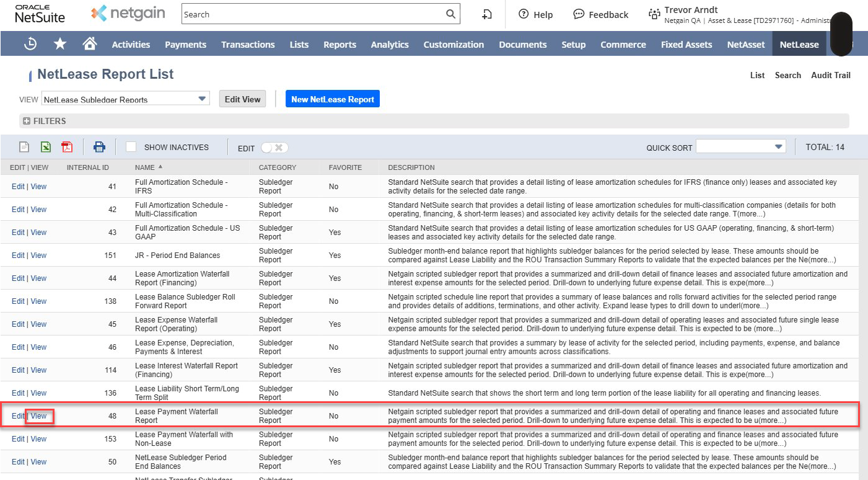Export the list as CSV icon
Screen dimensions: 868x480
pyautogui.click(x=24, y=147)
